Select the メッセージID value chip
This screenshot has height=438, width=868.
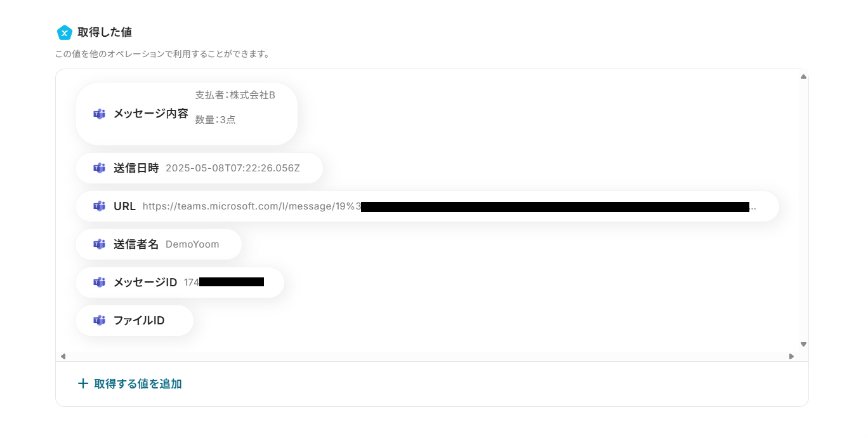(180, 282)
